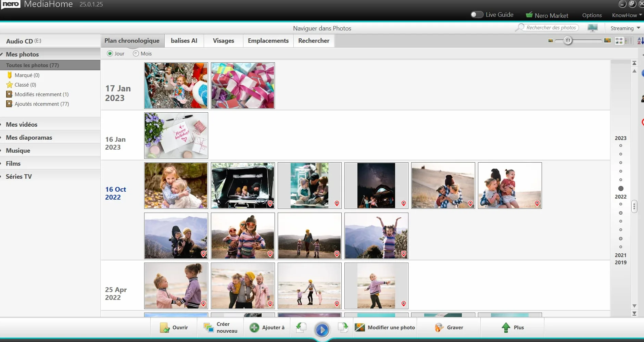Open the pink gift boxes photo
The width and height of the screenshot is (644, 342).
pos(243,85)
